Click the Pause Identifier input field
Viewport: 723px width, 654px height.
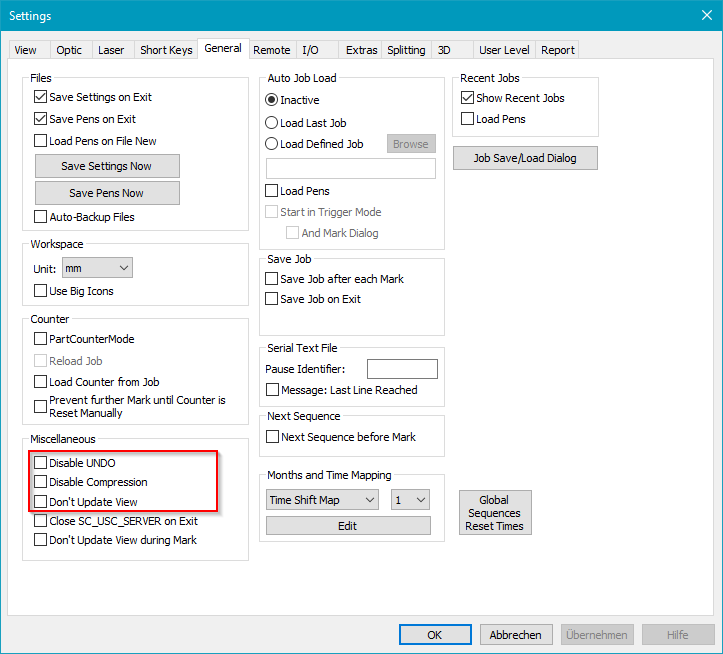click(402, 369)
